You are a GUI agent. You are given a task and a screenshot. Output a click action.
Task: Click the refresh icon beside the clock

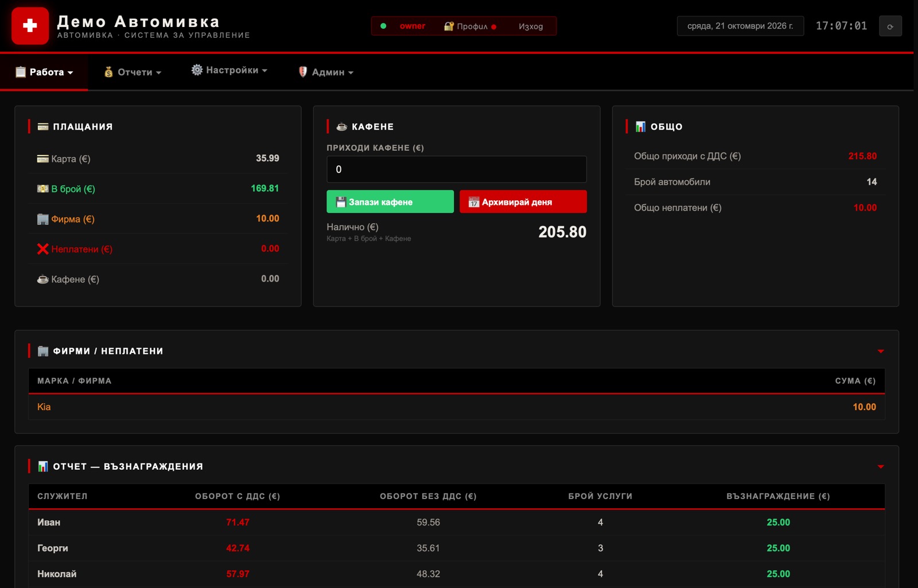coord(890,26)
